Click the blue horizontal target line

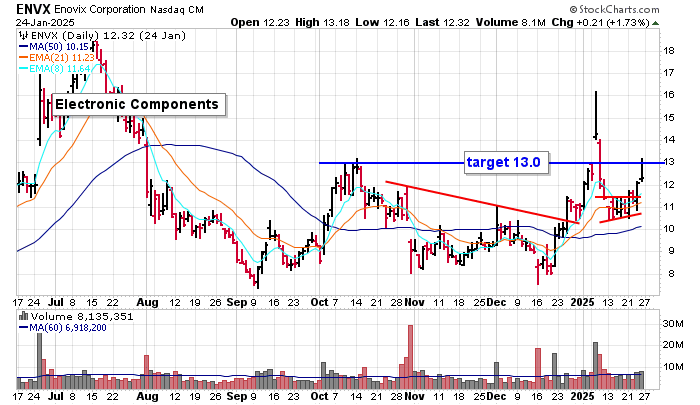(491, 163)
